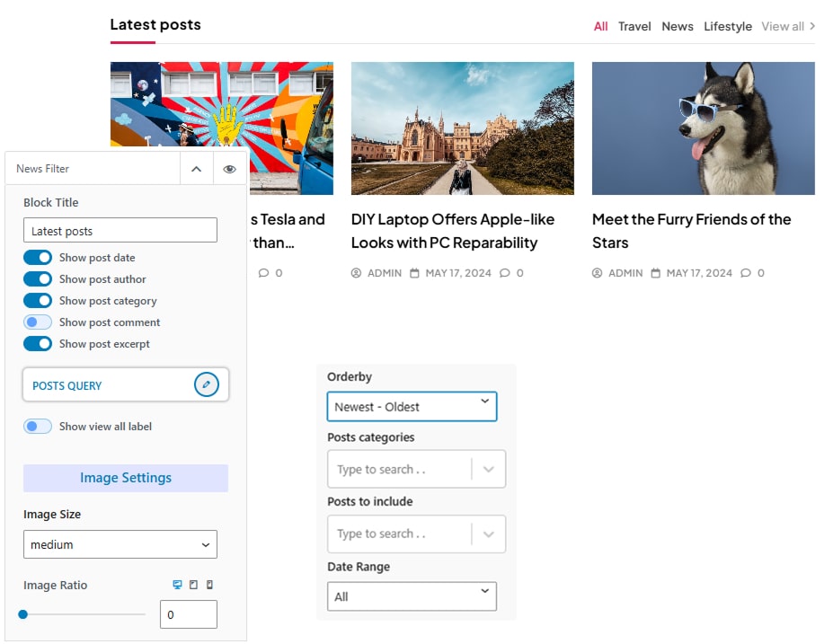This screenshot has height=644, width=833.
Task: Click the Posts Query edit pencil icon
Action: (206, 385)
